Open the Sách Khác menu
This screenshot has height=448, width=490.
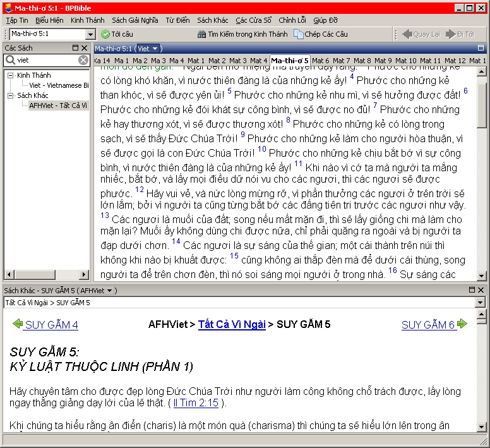coord(213,20)
